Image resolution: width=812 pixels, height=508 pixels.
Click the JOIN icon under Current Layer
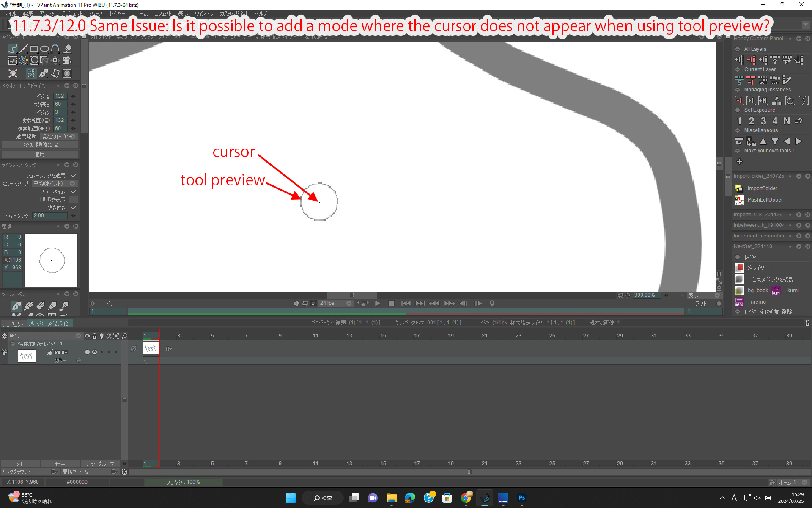tap(775, 80)
